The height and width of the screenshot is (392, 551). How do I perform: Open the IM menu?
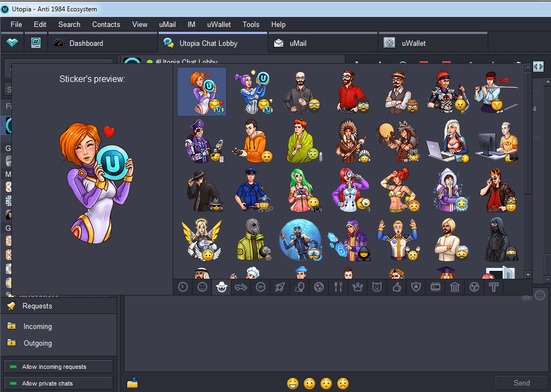coord(192,25)
